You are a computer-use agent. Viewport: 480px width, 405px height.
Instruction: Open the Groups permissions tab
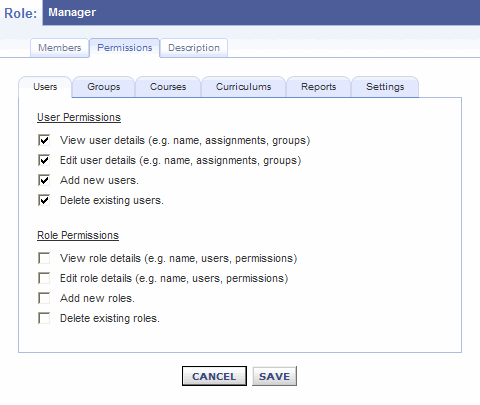tap(104, 87)
